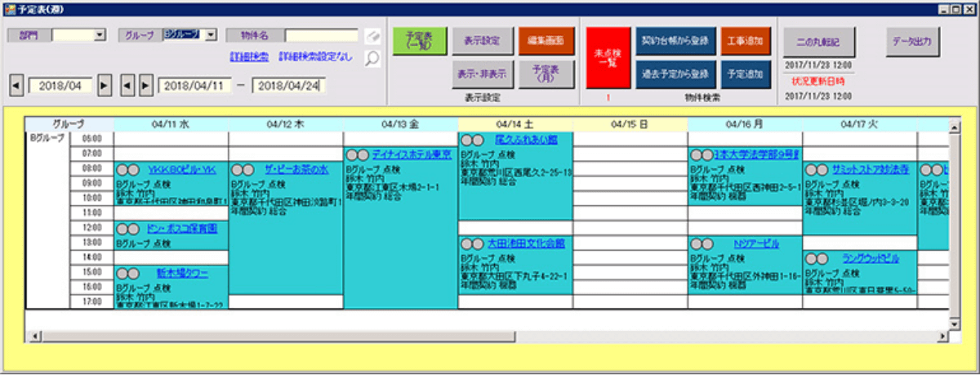Click the status circles on サミットストア entry

816,170
